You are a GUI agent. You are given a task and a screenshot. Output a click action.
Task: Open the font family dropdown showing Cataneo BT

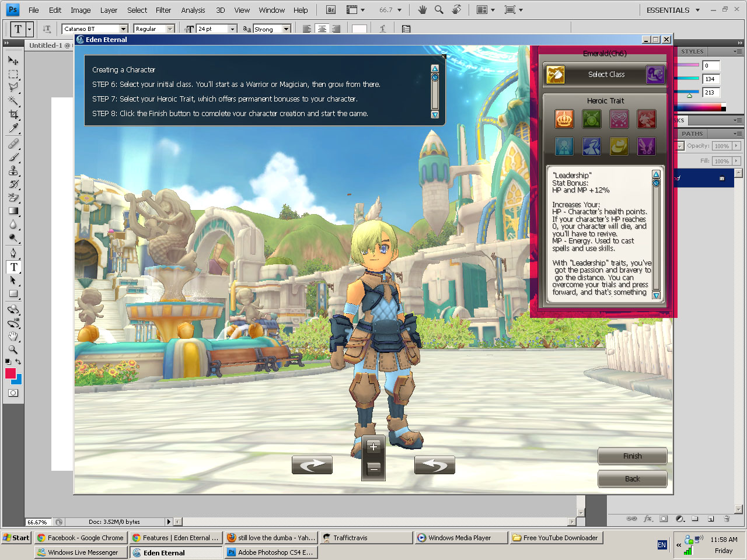(x=124, y=29)
